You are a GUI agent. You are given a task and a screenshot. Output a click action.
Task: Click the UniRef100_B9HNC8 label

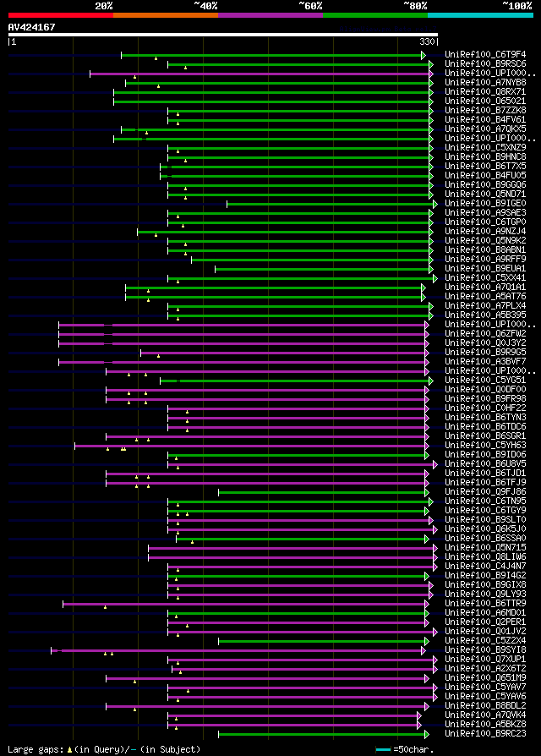click(x=485, y=156)
